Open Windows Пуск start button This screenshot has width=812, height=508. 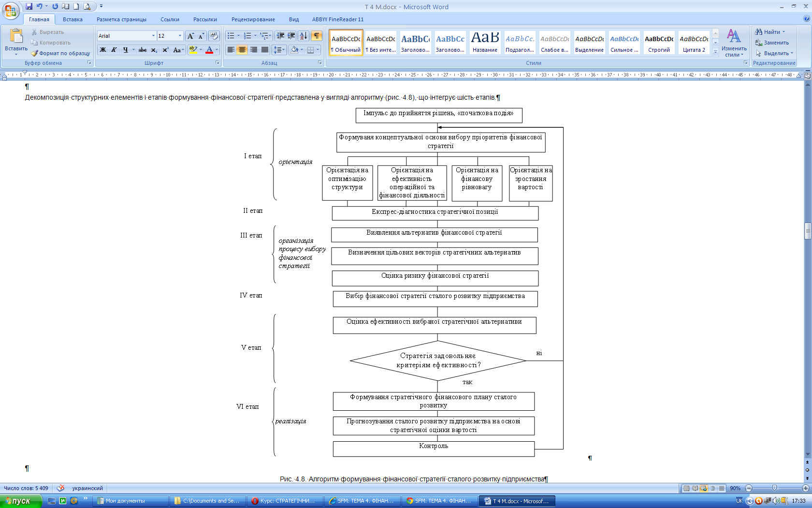pos(21,501)
